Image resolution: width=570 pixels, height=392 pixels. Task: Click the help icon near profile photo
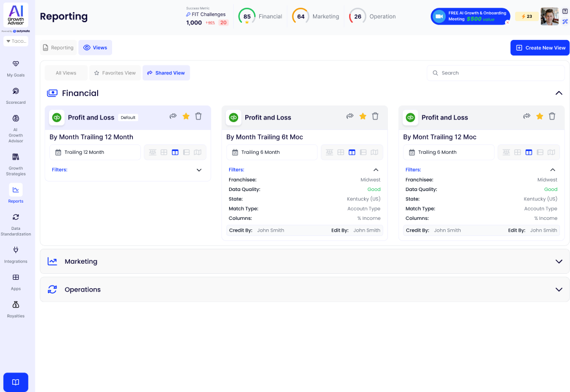coord(565,11)
